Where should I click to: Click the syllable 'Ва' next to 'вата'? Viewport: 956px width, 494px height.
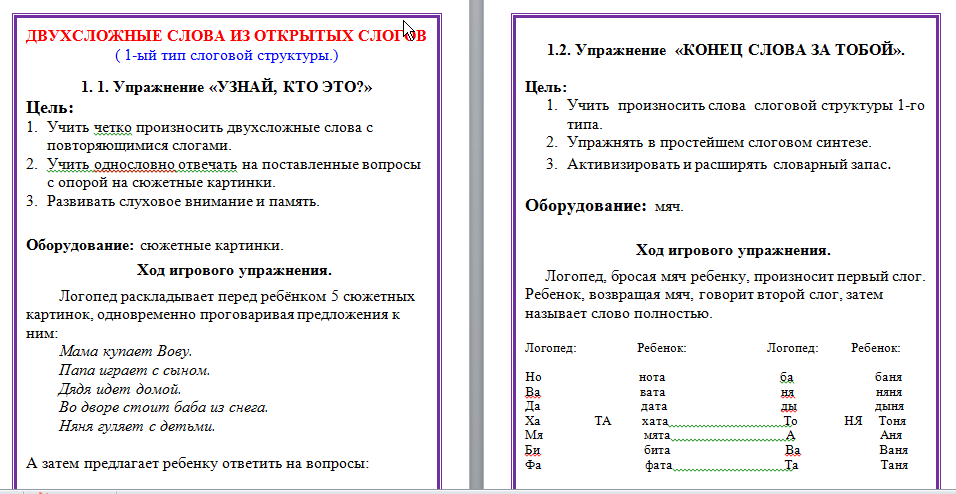tap(533, 392)
